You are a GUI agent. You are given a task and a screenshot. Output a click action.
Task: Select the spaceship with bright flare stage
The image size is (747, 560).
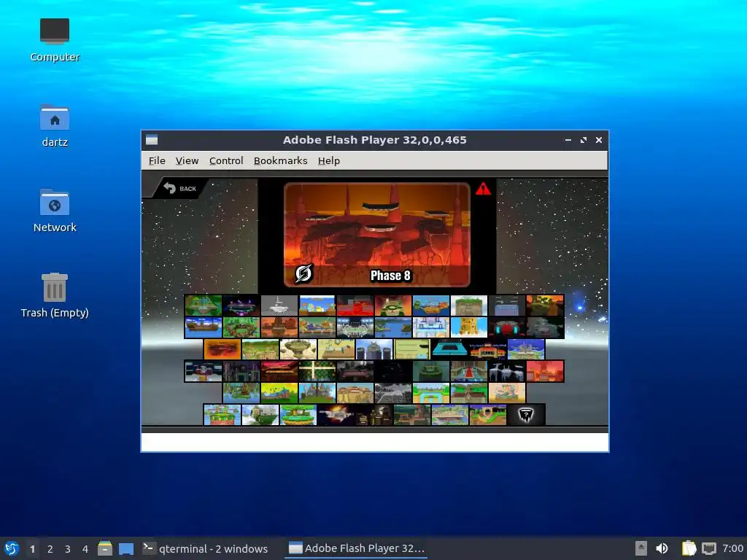(336, 415)
